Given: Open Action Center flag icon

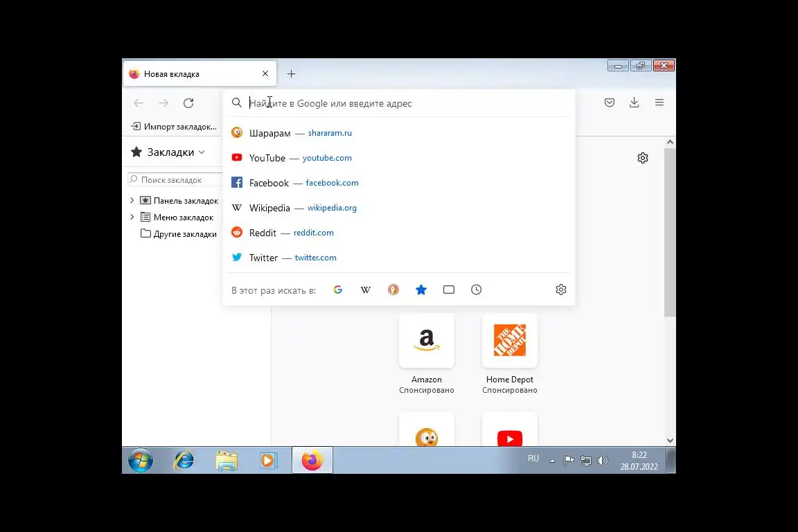Looking at the screenshot, I should coord(569,461).
